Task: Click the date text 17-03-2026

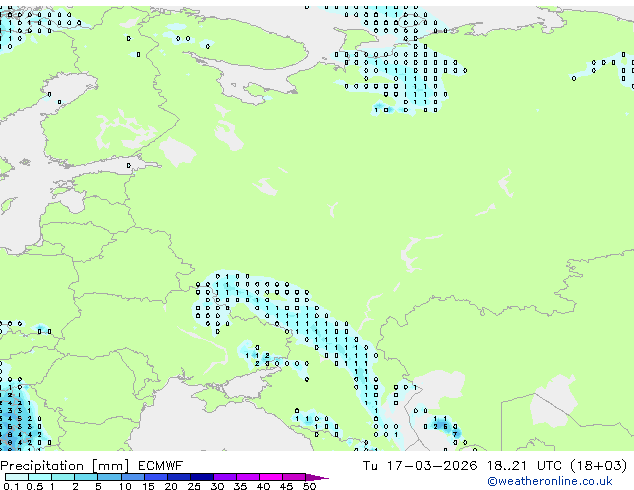Action: [x=432, y=466]
